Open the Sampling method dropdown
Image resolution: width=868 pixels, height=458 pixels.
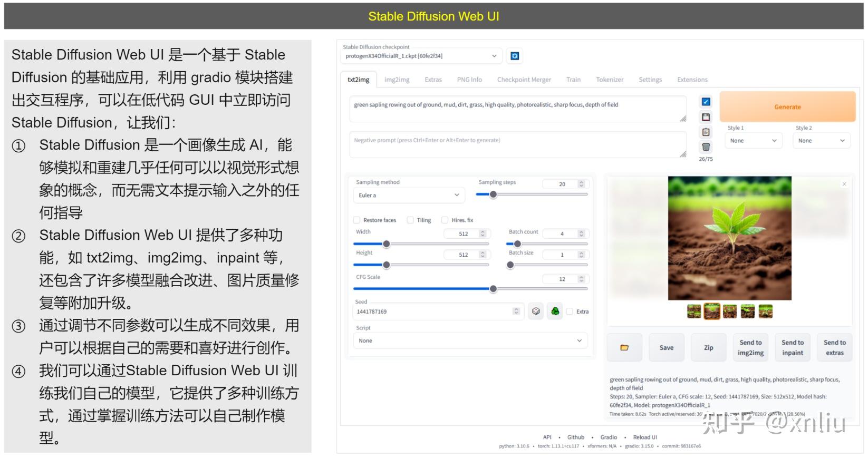click(x=409, y=195)
